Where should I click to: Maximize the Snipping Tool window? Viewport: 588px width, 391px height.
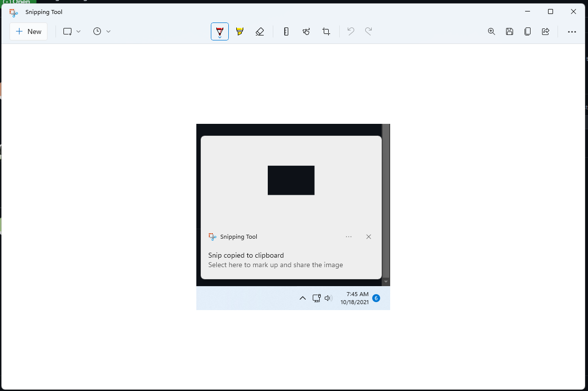coord(551,11)
